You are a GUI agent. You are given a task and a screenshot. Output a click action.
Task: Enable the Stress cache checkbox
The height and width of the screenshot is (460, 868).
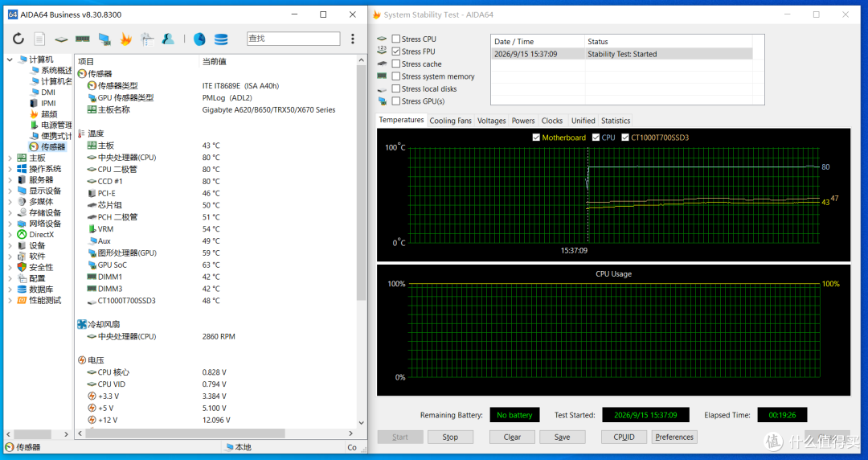tap(395, 64)
